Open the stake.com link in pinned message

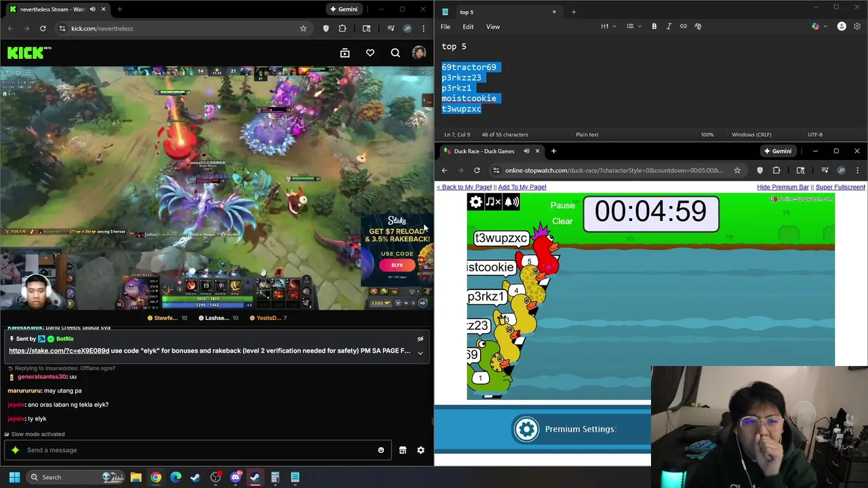pyautogui.click(x=59, y=351)
